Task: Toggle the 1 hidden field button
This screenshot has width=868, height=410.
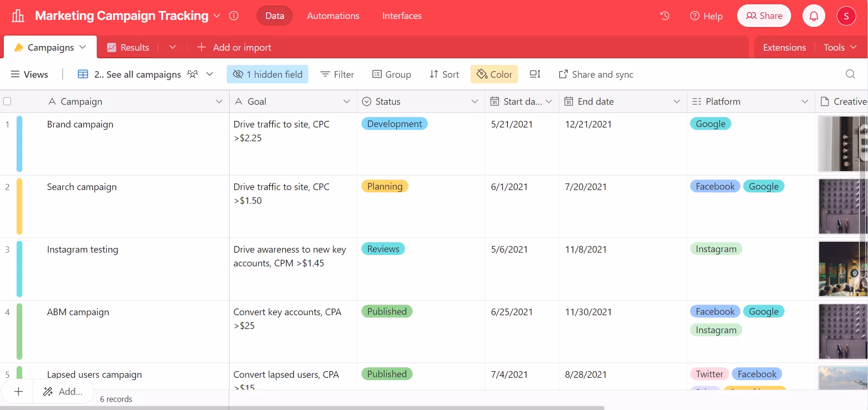Action: 268,74
